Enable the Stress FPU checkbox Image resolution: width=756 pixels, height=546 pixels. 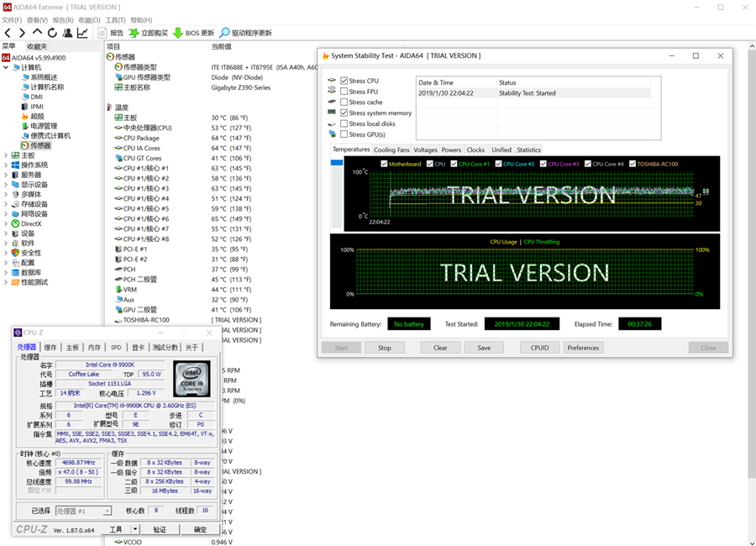click(x=344, y=92)
